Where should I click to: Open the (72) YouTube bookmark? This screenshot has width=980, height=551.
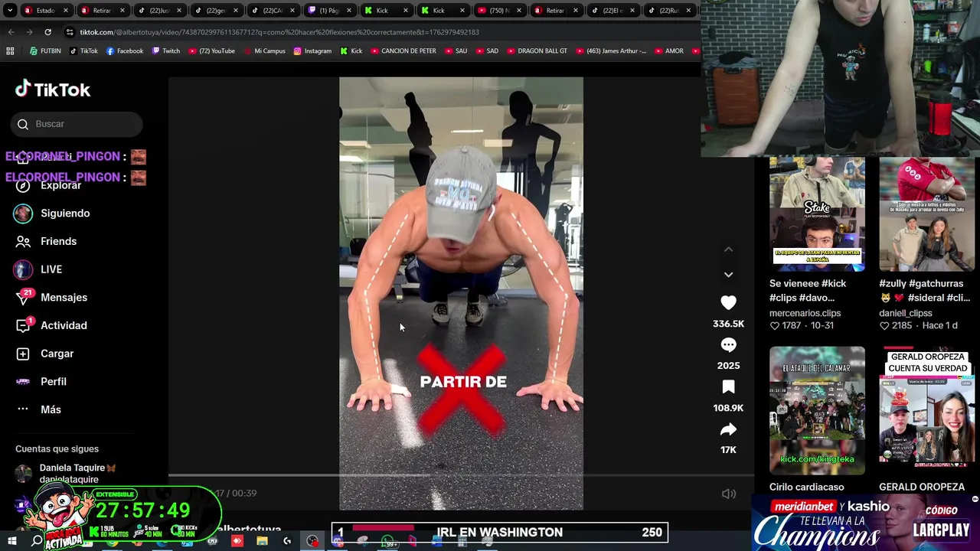pyautogui.click(x=211, y=51)
